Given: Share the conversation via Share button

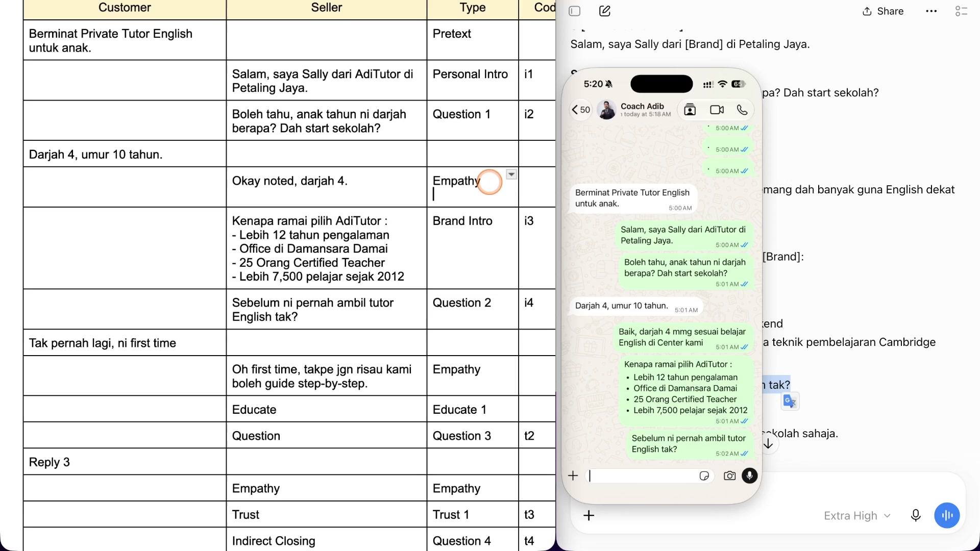Looking at the screenshot, I should coord(883,11).
